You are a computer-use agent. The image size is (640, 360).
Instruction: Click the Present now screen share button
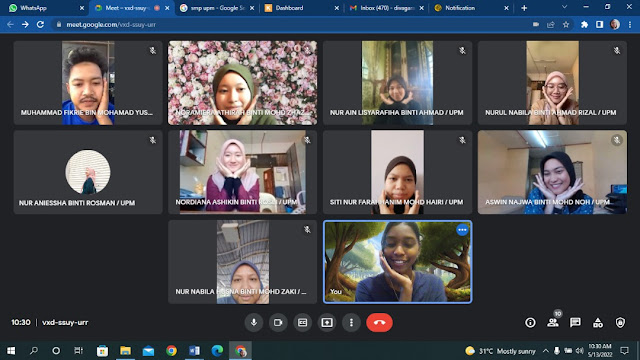click(x=327, y=322)
